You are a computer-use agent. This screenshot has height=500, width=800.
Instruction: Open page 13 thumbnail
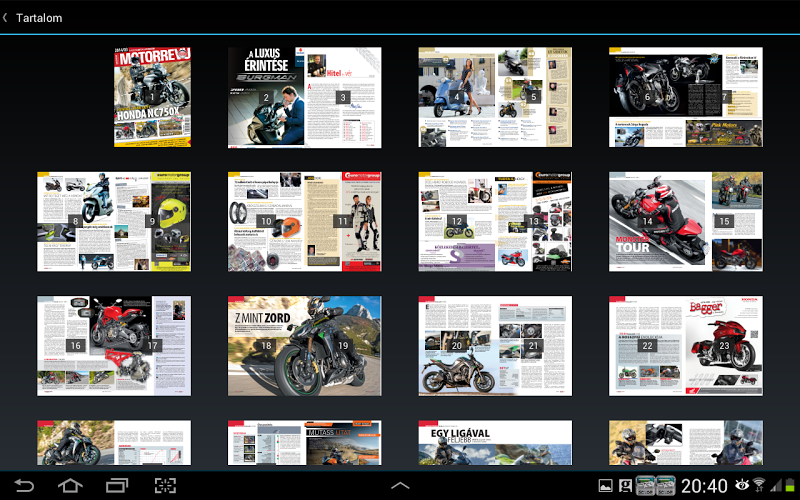534,221
